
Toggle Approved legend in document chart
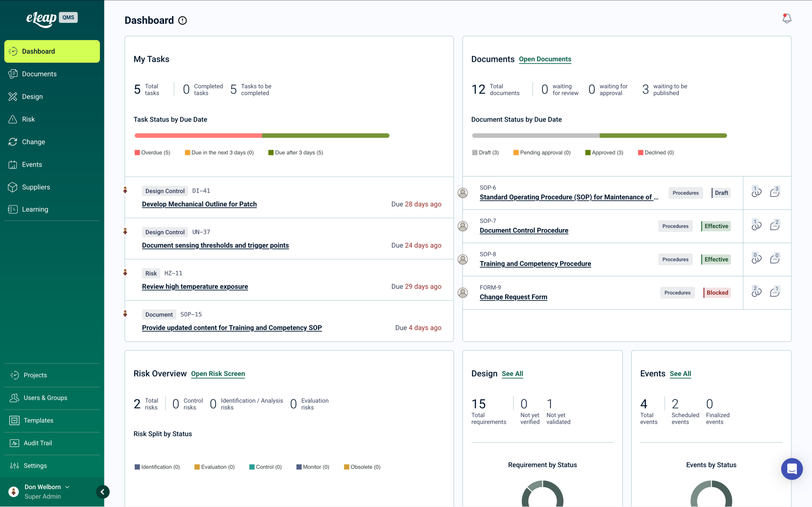[x=604, y=152]
